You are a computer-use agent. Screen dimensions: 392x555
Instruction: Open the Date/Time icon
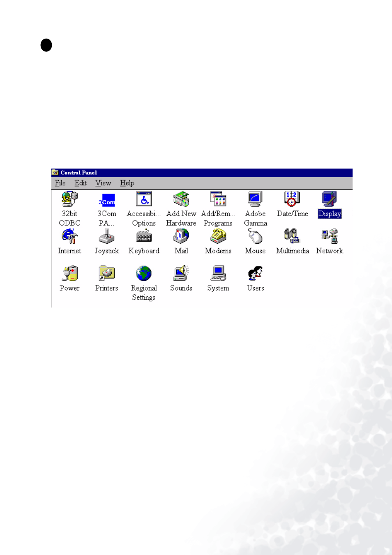pos(292,199)
